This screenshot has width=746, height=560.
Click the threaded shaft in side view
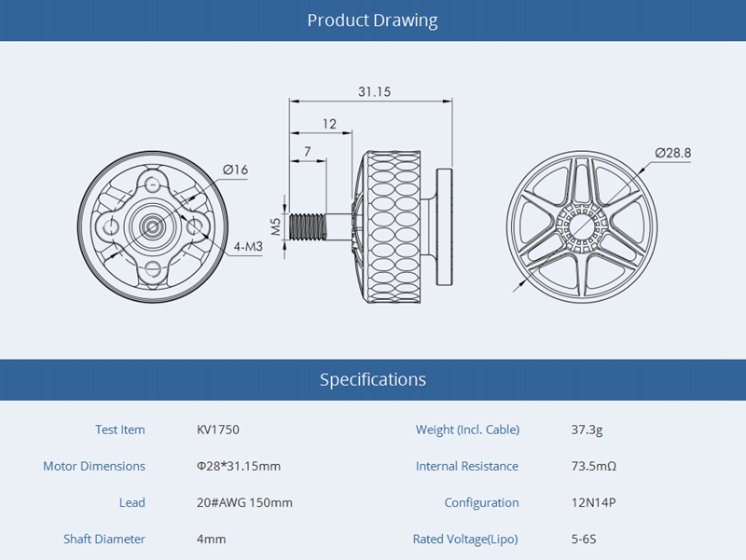(309, 225)
